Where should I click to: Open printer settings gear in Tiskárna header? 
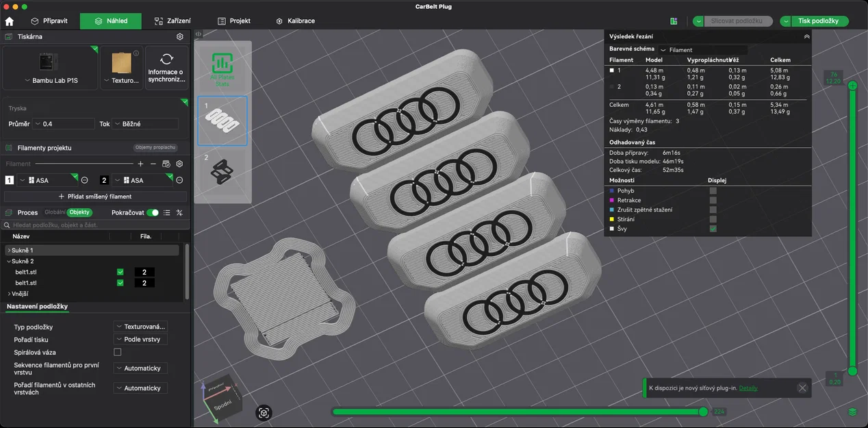180,36
